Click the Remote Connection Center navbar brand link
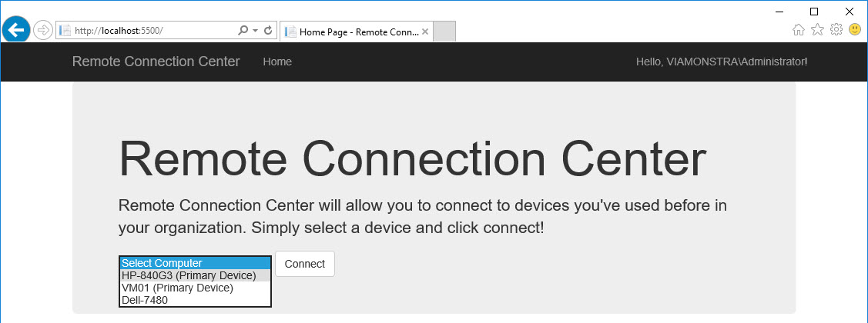868x323 pixels. tap(156, 62)
